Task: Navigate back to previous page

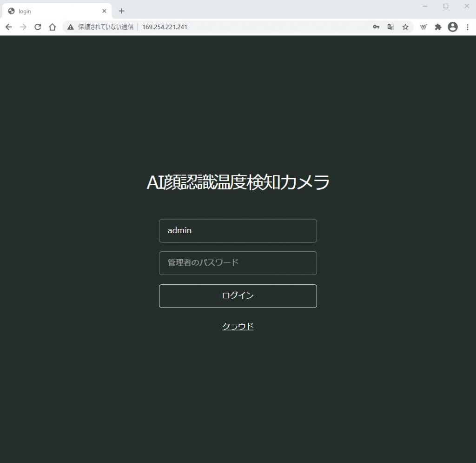Action: coord(8,27)
